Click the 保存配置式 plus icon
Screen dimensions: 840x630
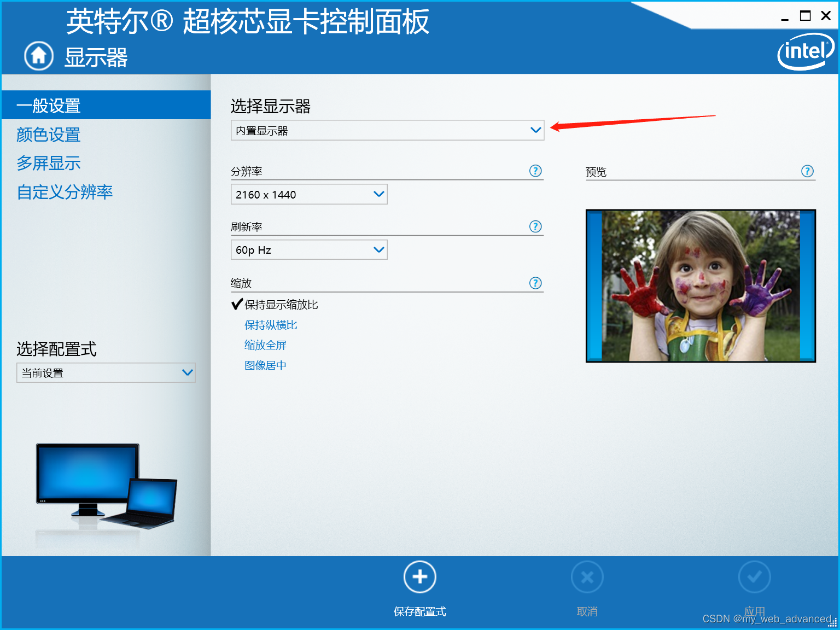[x=420, y=577]
